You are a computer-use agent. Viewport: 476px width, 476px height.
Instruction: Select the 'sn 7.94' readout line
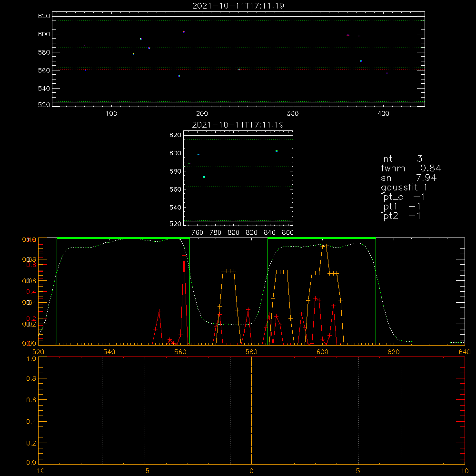point(408,178)
